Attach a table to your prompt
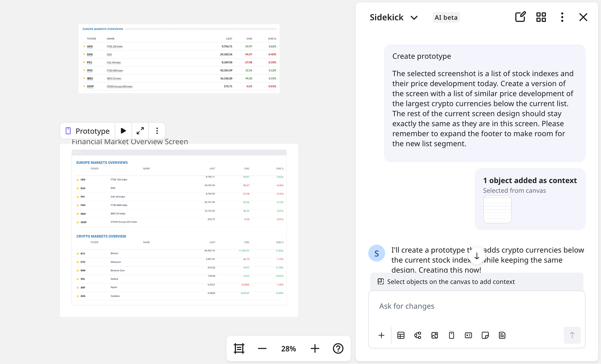 (401, 335)
